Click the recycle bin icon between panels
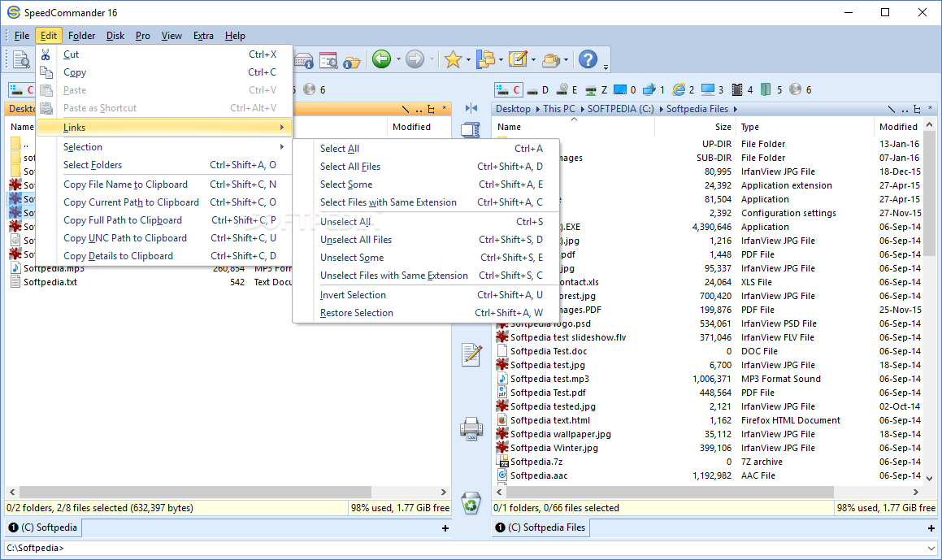Image resolution: width=942 pixels, height=560 pixels. [x=471, y=503]
